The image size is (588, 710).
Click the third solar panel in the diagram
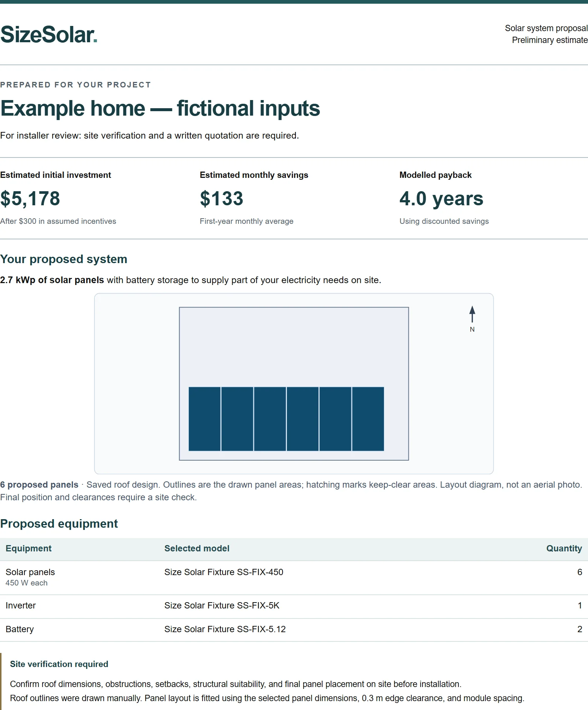click(270, 419)
